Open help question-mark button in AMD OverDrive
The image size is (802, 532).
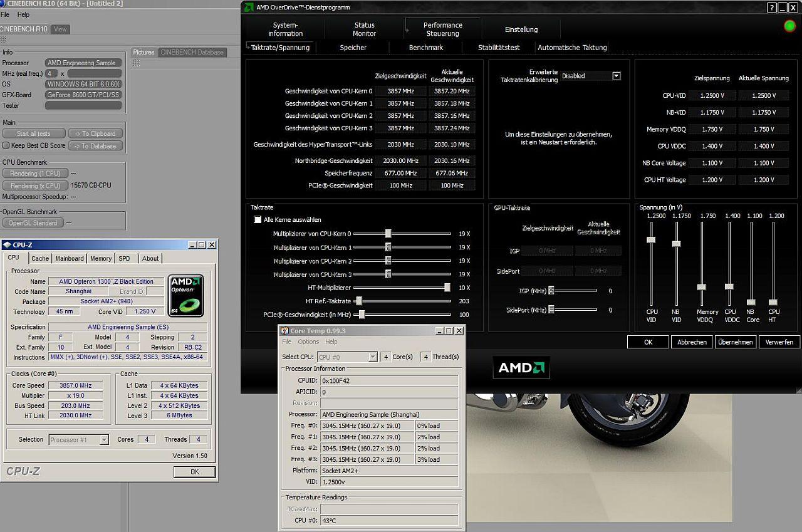pyautogui.click(x=771, y=8)
